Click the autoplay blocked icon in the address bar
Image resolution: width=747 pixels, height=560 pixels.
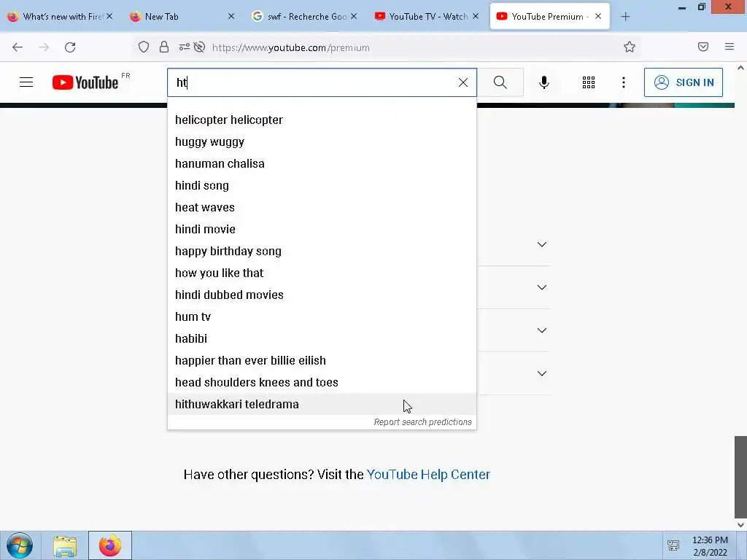click(200, 47)
